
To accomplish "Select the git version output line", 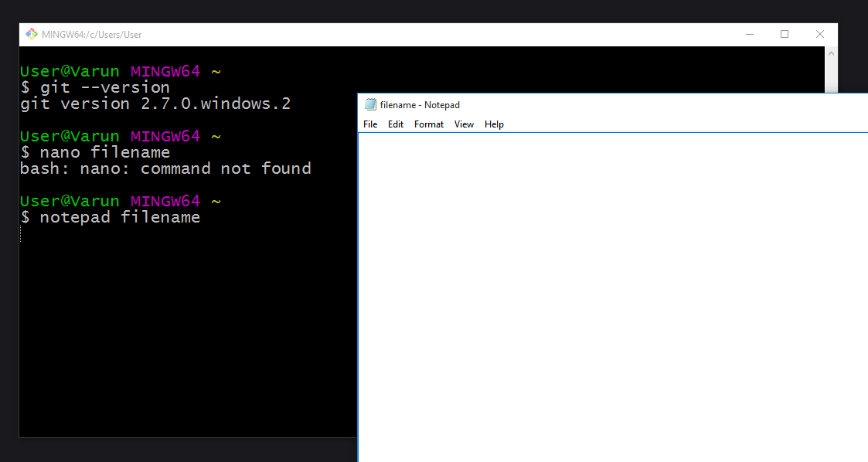I will click(155, 103).
